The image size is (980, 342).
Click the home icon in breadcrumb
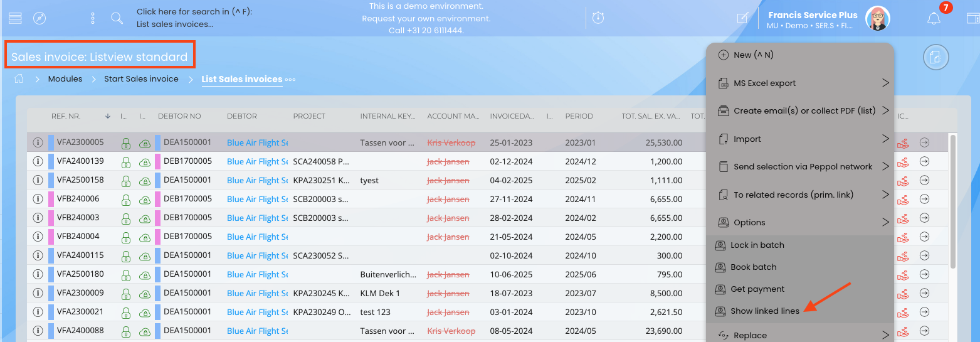point(19,79)
